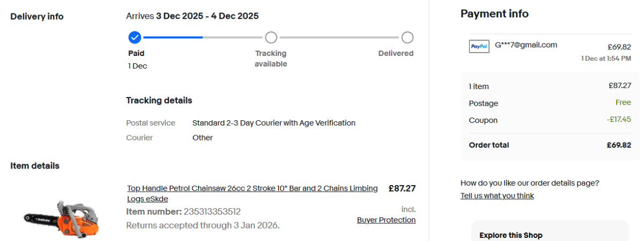The width and height of the screenshot is (644, 241).
Task: Click the green coupon discount -£17.45
Action: pyautogui.click(x=619, y=120)
